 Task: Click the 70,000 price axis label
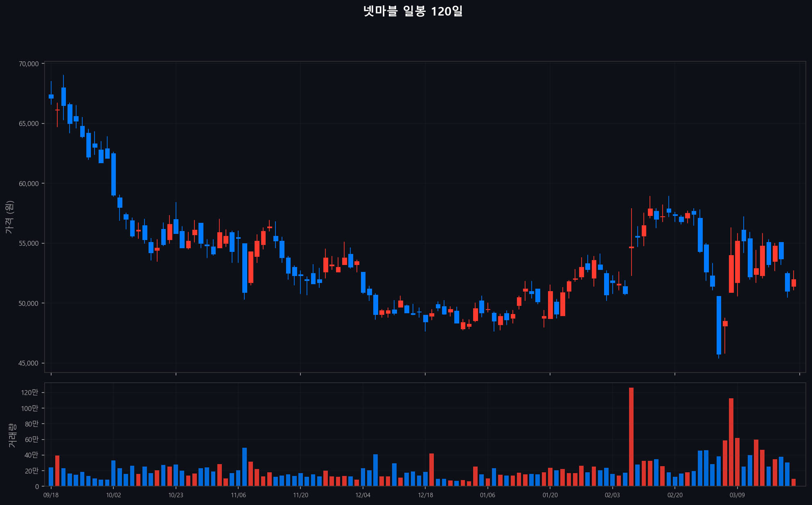pos(29,64)
